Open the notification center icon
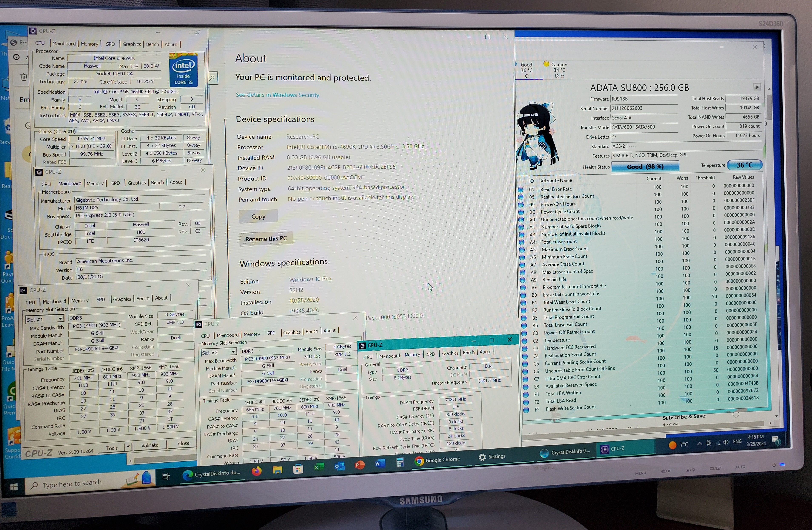 coord(775,440)
